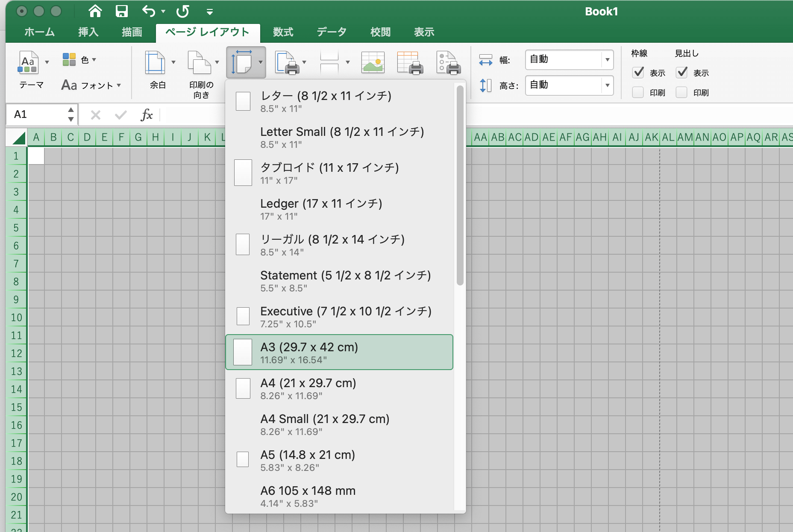
Task: Open the テーマ themes icon
Action: (x=28, y=62)
